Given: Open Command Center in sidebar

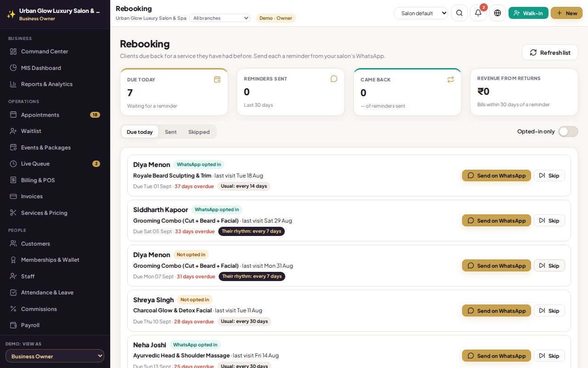Looking at the screenshot, I should point(55,52).
